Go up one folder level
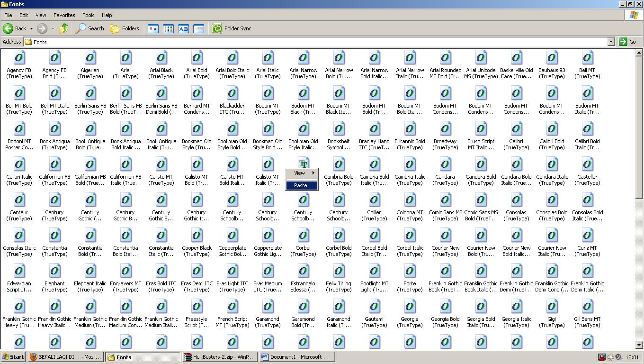644x364 pixels. point(63,28)
